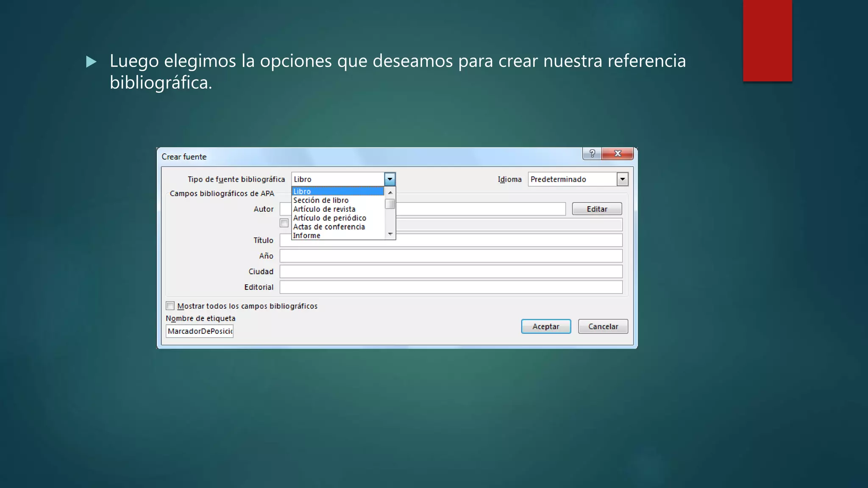Click the Aceptar button
The width and height of the screenshot is (868, 488).
[545, 327]
